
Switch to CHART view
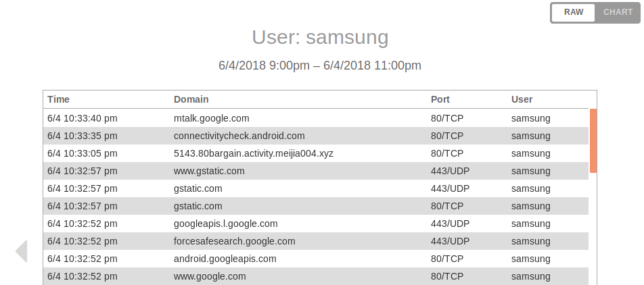tap(618, 13)
